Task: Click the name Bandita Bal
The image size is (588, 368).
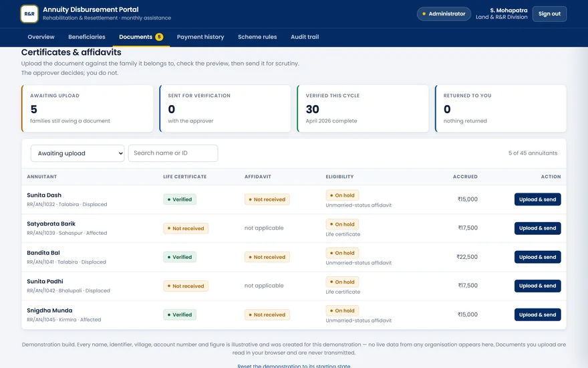Action: pos(43,253)
